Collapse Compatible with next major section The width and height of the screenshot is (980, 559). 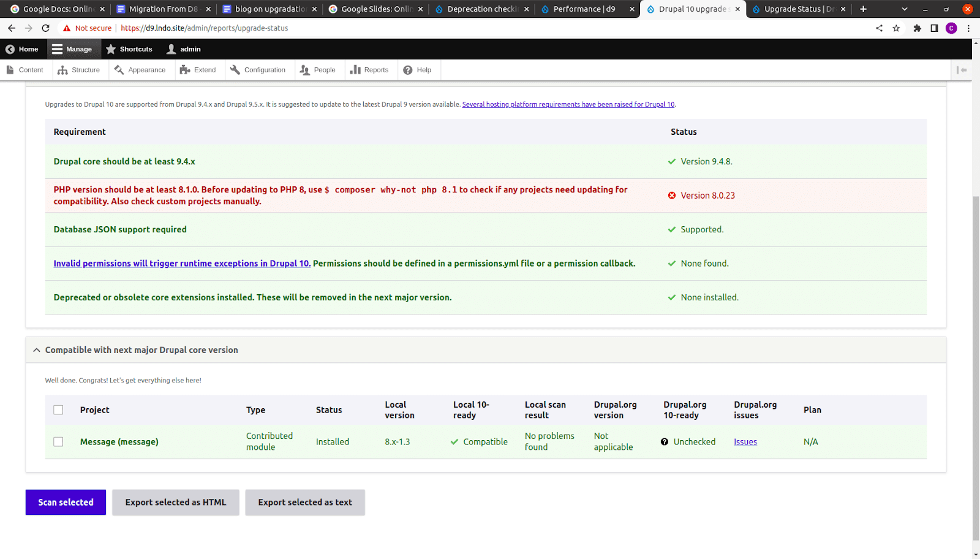point(486,350)
